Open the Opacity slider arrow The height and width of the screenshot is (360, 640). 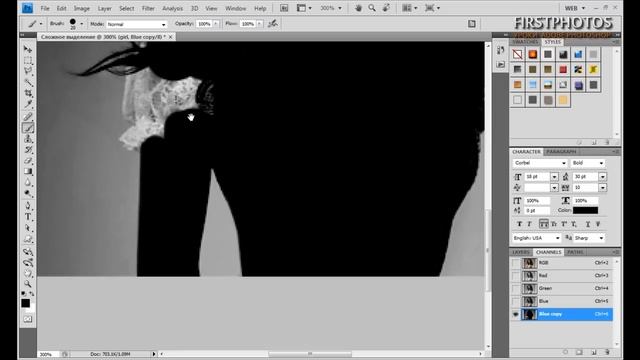tap(216, 24)
